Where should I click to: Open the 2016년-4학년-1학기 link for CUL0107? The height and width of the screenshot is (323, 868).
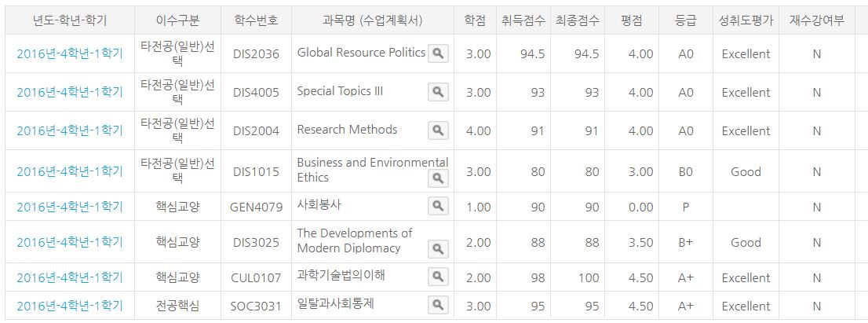coord(70,278)
